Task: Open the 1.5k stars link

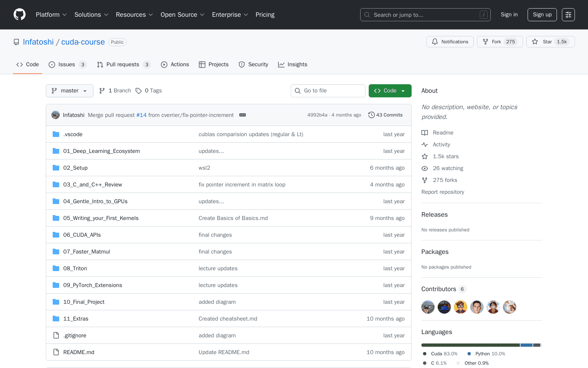Action: [x=440, y=156]
